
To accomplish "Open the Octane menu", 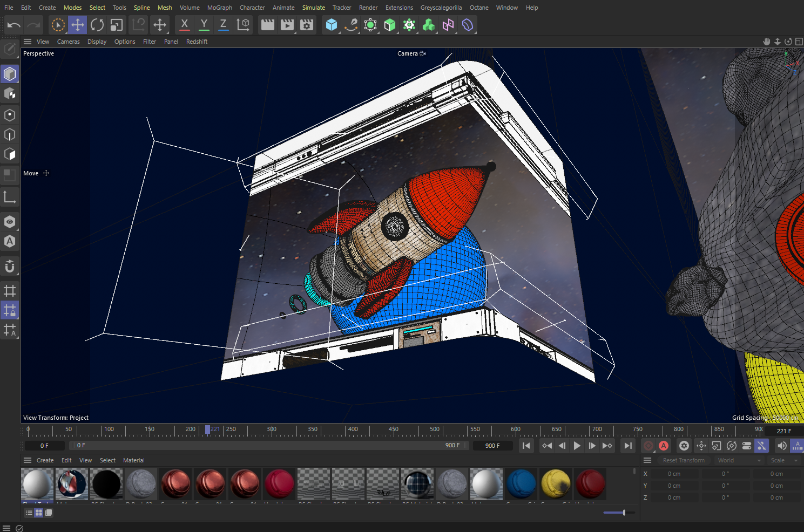I will [479, 8].
